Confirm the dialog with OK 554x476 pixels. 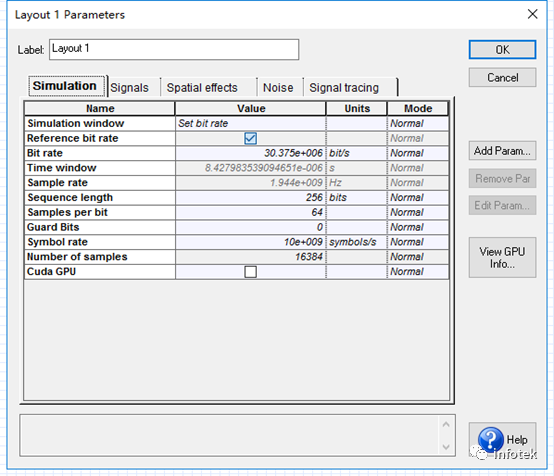click(x=502, y=49)
